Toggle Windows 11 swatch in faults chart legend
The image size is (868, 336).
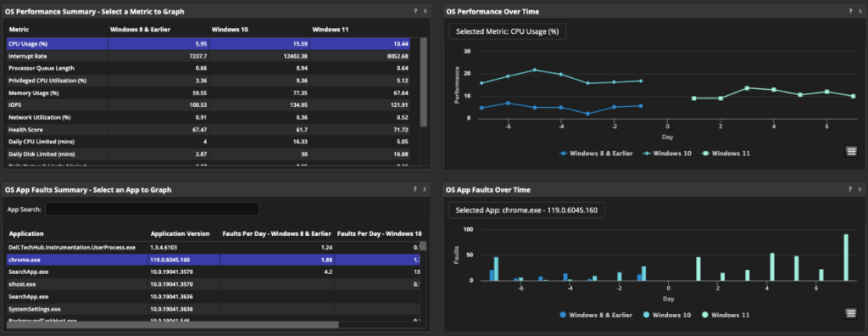coord(704,315)
